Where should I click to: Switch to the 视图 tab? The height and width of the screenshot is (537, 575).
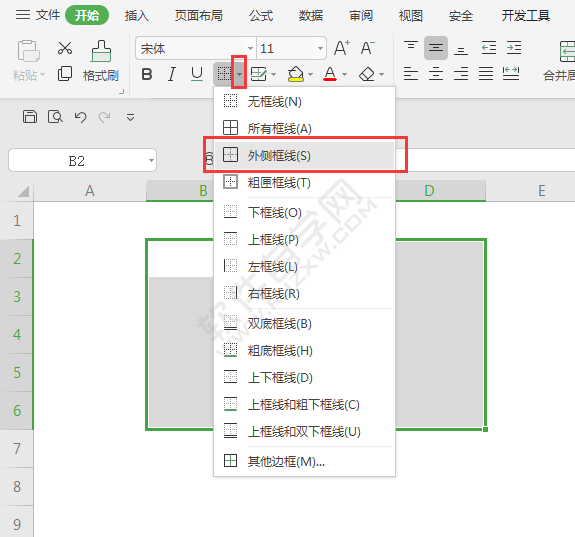pos(411,15)
